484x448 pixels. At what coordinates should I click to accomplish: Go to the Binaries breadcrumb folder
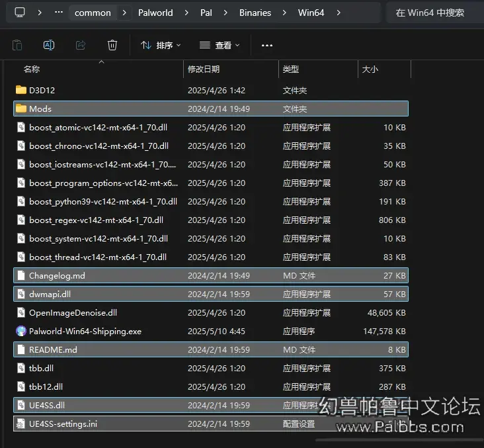coord(255,13)
